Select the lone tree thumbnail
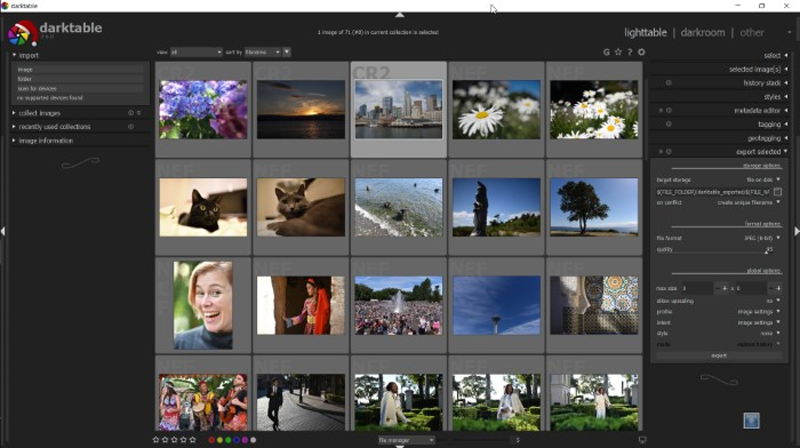This screenshot has width=800, height=448. pyautogui.click(x=594, y=207)
